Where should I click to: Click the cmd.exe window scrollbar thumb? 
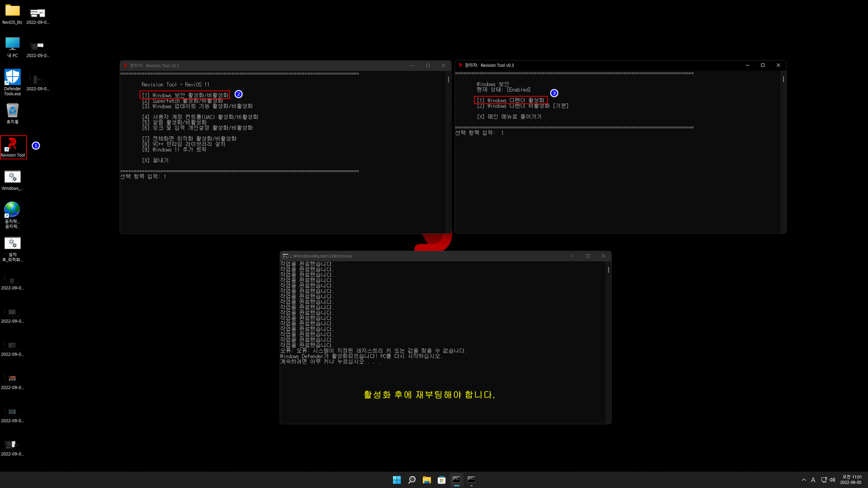coord(608,270)
